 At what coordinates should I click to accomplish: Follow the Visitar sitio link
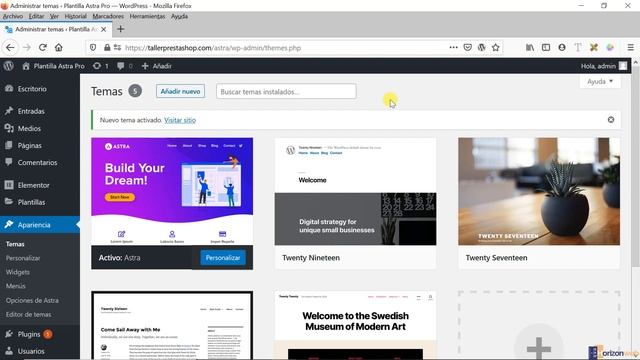coord(180,120)
